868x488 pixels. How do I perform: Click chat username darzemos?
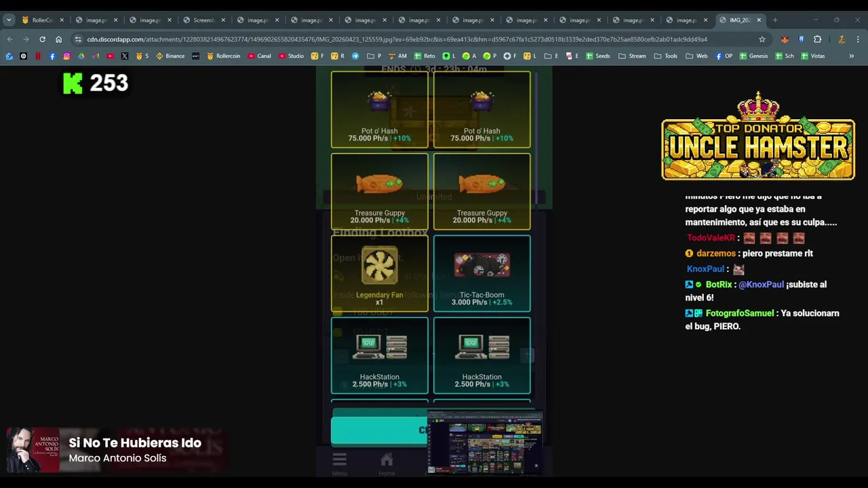(715, 253)
